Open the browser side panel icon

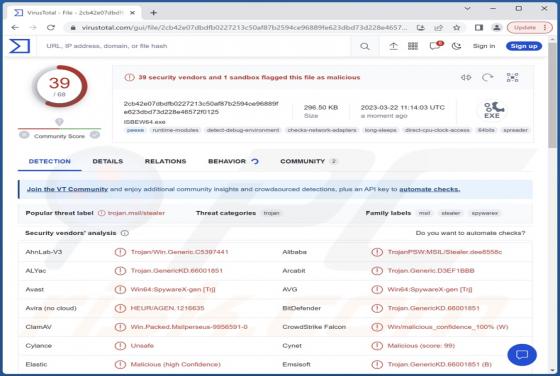[x=479, y=27]
